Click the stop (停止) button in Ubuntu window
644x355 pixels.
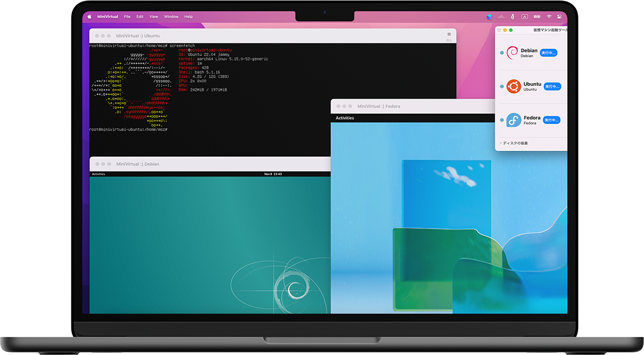pos(449,36)
